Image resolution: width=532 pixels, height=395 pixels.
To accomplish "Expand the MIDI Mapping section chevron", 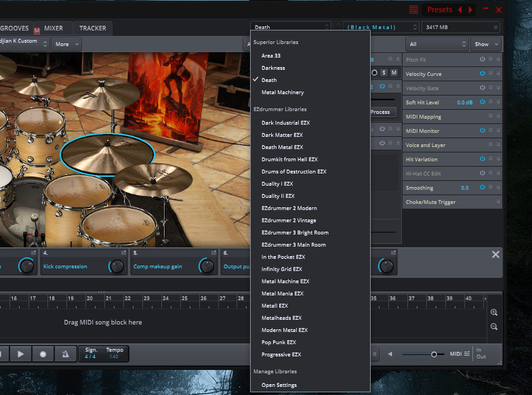I will tap(498, 116).
